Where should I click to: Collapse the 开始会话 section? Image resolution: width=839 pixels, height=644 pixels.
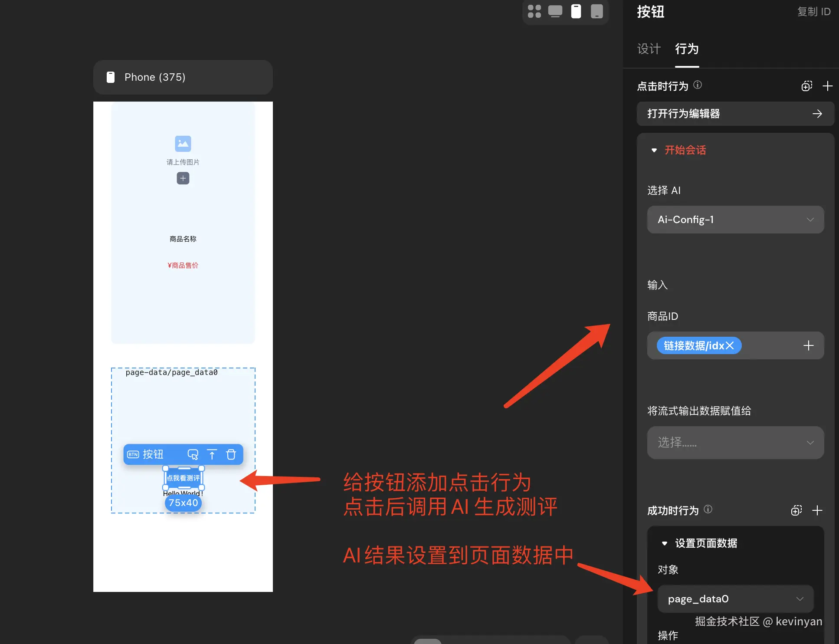[654, 150]
